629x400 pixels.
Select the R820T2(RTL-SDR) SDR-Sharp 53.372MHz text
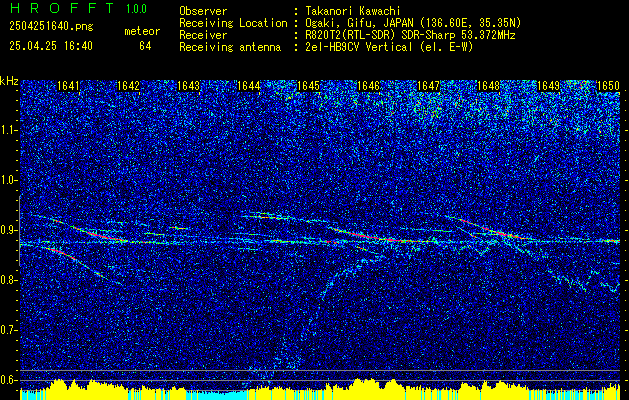(x=410, y=35)
